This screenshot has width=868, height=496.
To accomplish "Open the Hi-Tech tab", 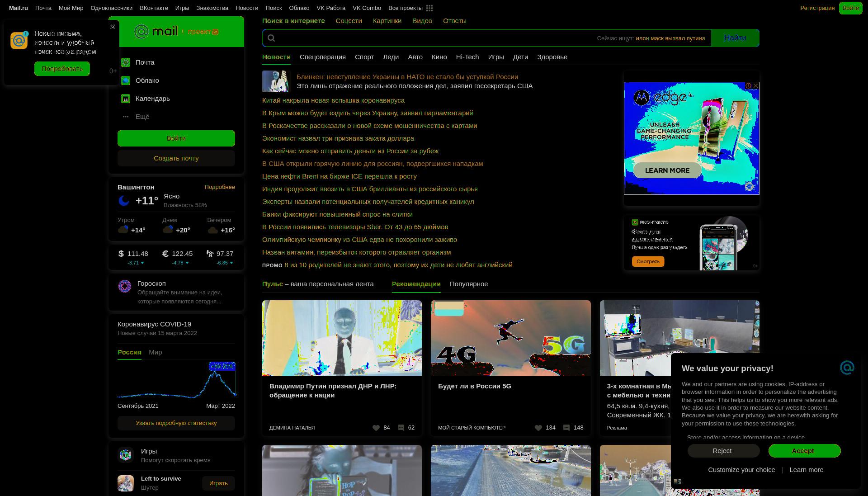I will click(467, 57).
